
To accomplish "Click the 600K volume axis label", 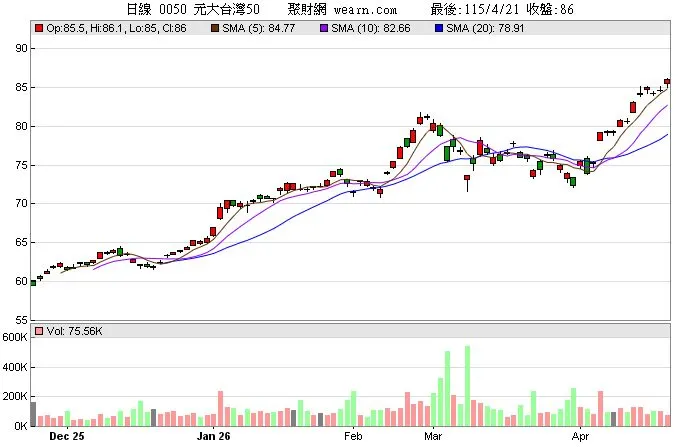I will coord(14,337).
